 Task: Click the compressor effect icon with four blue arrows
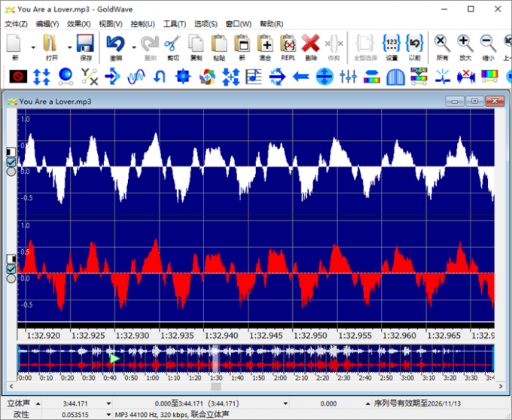tap(42, 77)
